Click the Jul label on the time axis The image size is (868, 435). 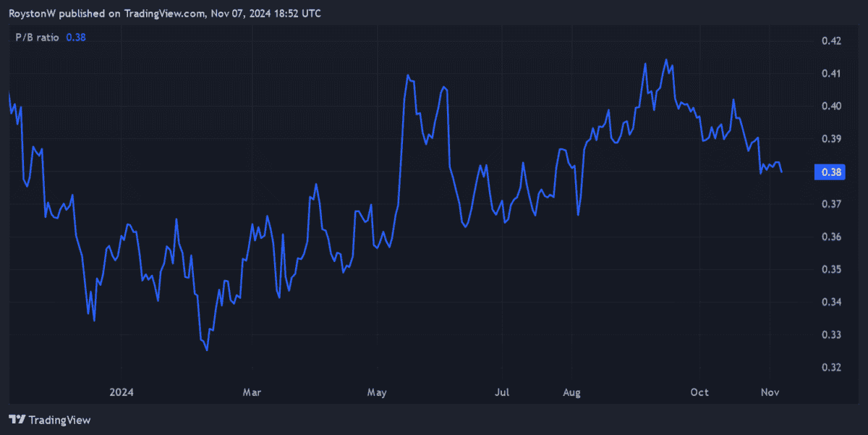[x=502, y=392]
